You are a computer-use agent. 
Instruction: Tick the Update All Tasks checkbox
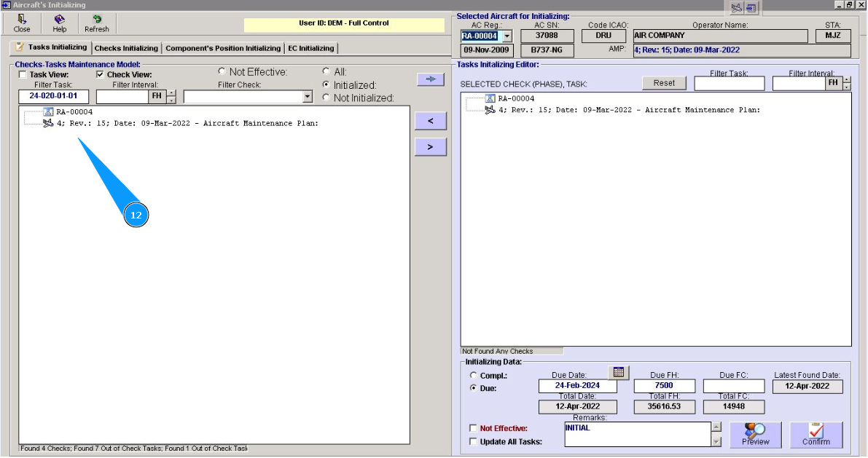pos(474,441)
